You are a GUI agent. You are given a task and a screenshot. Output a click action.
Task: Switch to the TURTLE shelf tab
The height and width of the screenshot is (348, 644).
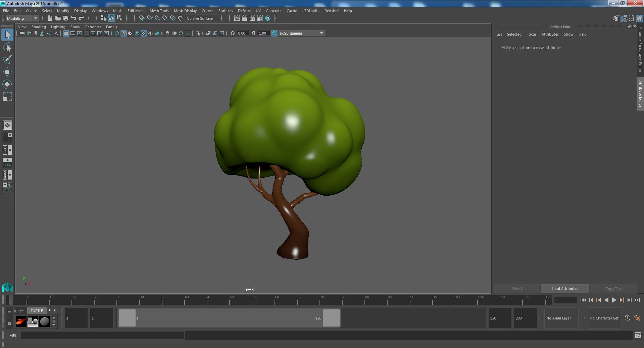(37, 311)
